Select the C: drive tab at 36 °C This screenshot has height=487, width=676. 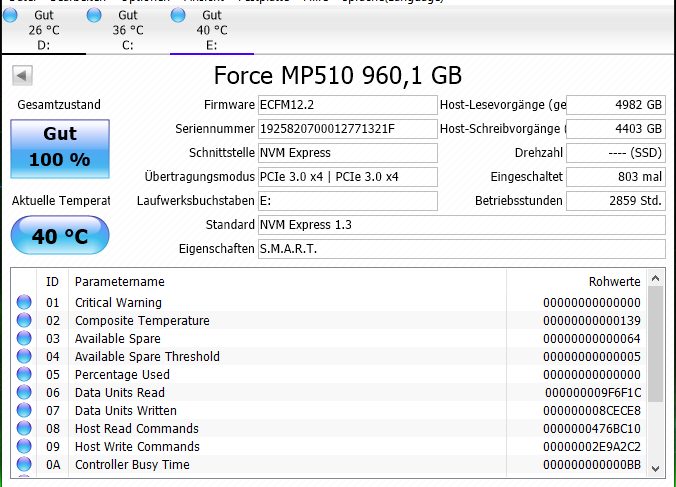pos(128,30)
